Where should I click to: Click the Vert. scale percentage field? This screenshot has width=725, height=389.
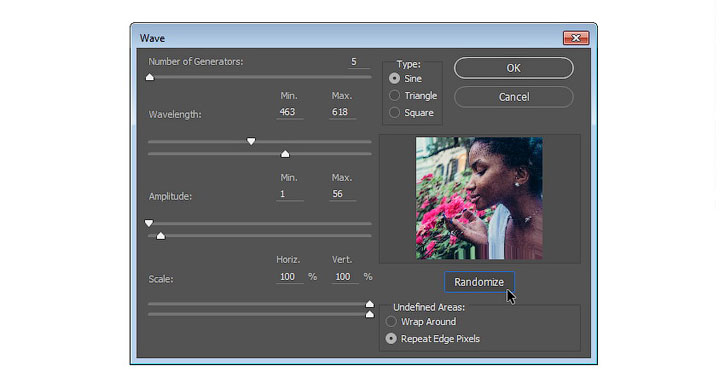(x=344, y=277)
